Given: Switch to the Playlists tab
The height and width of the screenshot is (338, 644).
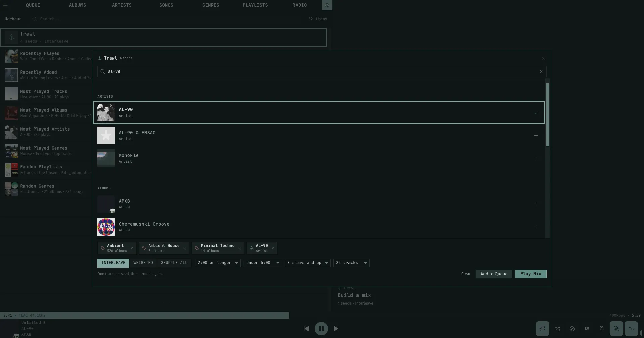Looking at the screenshot, I should (x=255, y=5).
